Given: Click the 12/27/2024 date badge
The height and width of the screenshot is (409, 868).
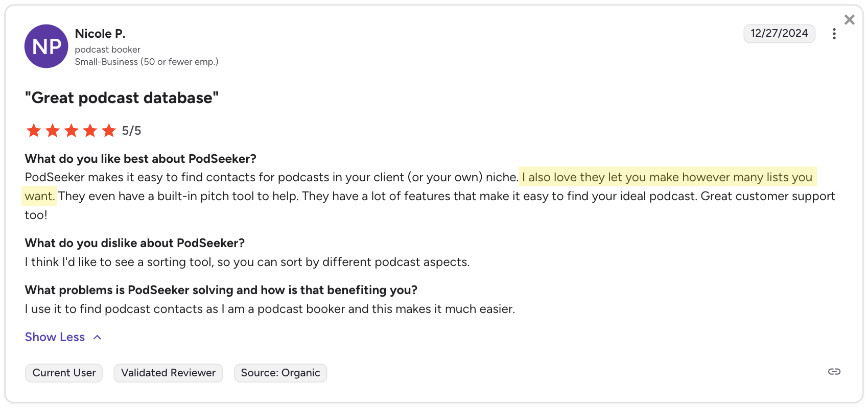Looking at the screenshot, I should [779, 33].
